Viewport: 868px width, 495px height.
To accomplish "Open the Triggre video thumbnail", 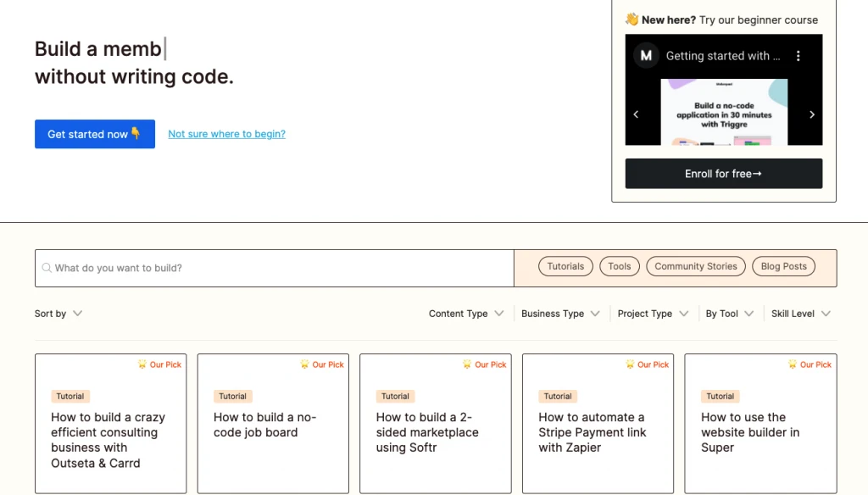I will click(x=724, y=113).
